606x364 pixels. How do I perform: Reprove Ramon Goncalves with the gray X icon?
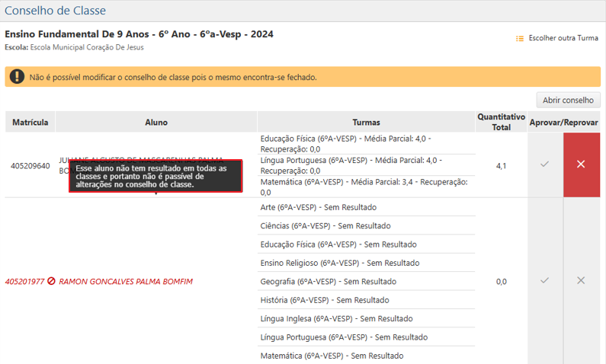[x=581, y=281]
